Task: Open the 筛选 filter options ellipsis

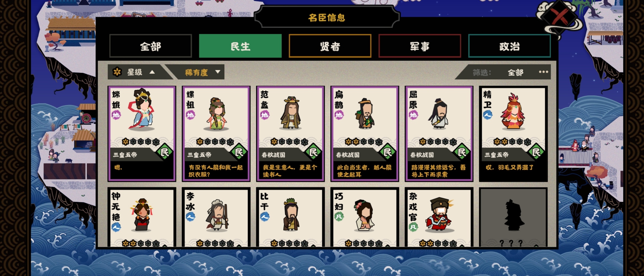Action: [x=543, y=72]
